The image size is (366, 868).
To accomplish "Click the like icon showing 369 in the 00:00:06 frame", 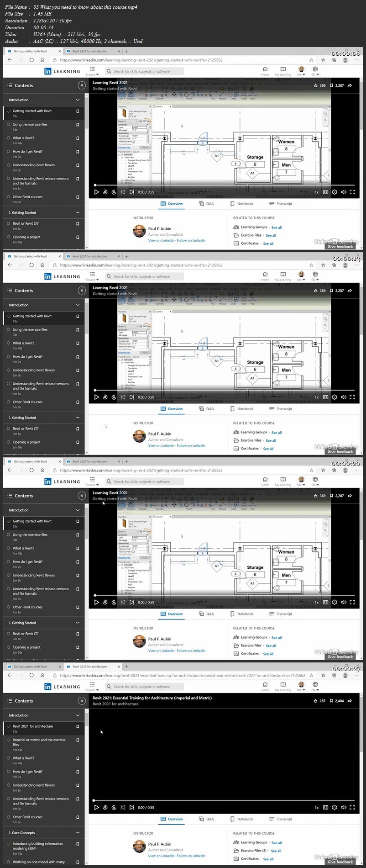I will [316, 85].
